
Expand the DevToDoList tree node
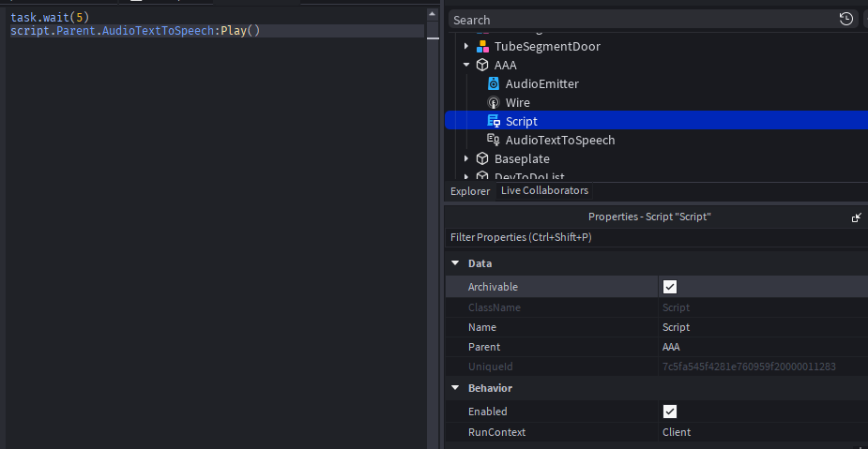click(466, 176)
